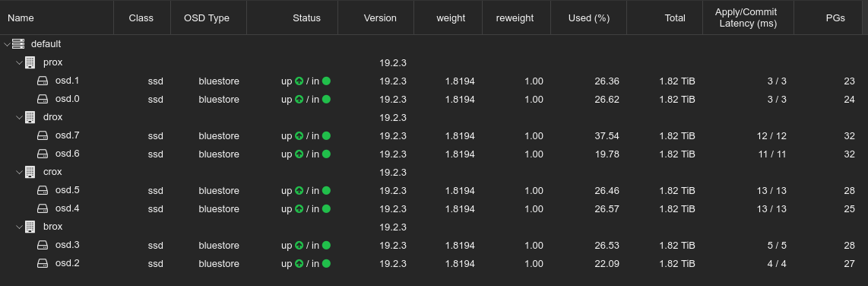Click the 12 / 12 latency value
The width and height of the screenshot is (868, 286).
(x=771, y=136)
